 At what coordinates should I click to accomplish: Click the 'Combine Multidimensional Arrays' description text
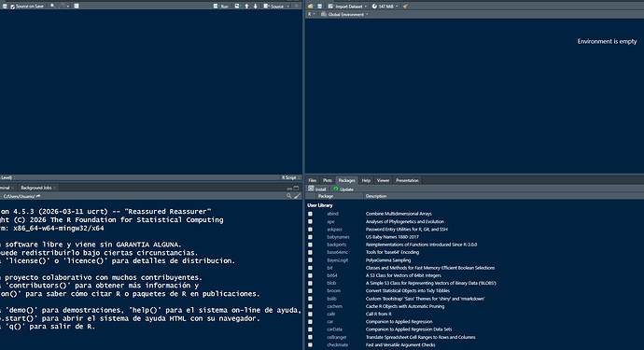(x=399, y=214)
